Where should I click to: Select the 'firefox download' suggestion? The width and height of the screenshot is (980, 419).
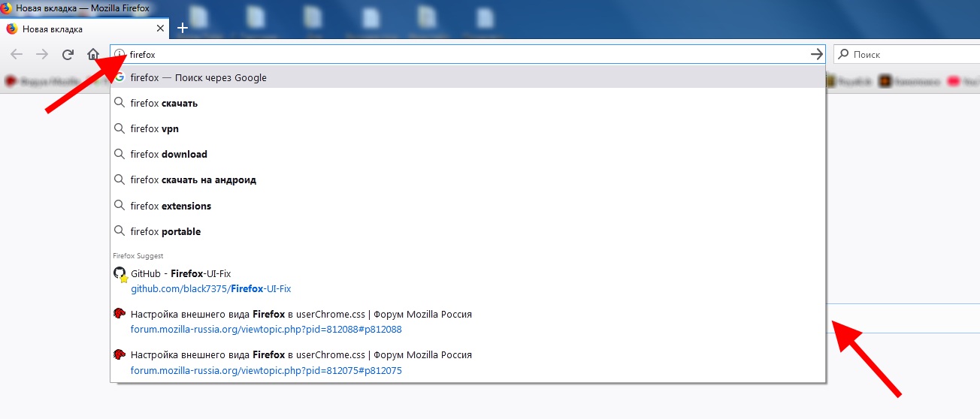(467, 154)
